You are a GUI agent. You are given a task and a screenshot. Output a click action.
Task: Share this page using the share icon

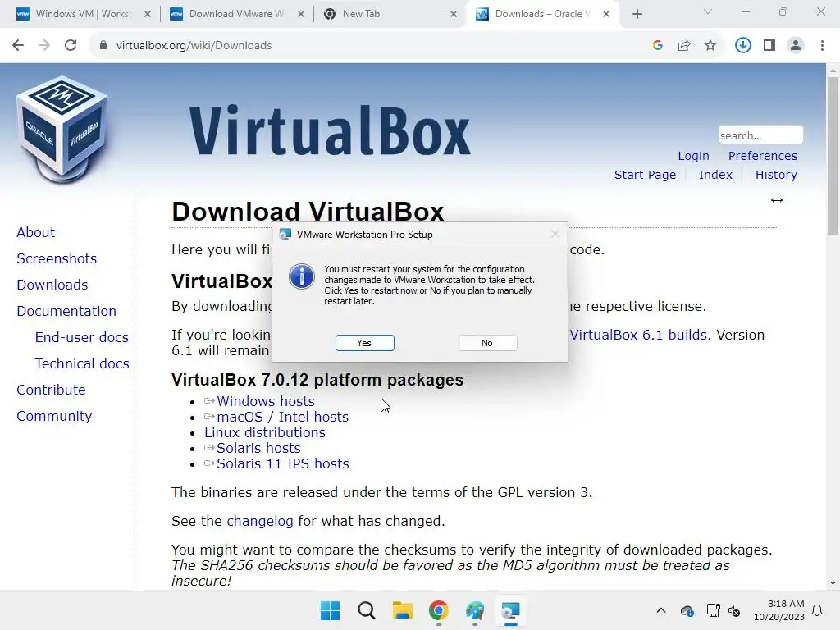(684, 46)
